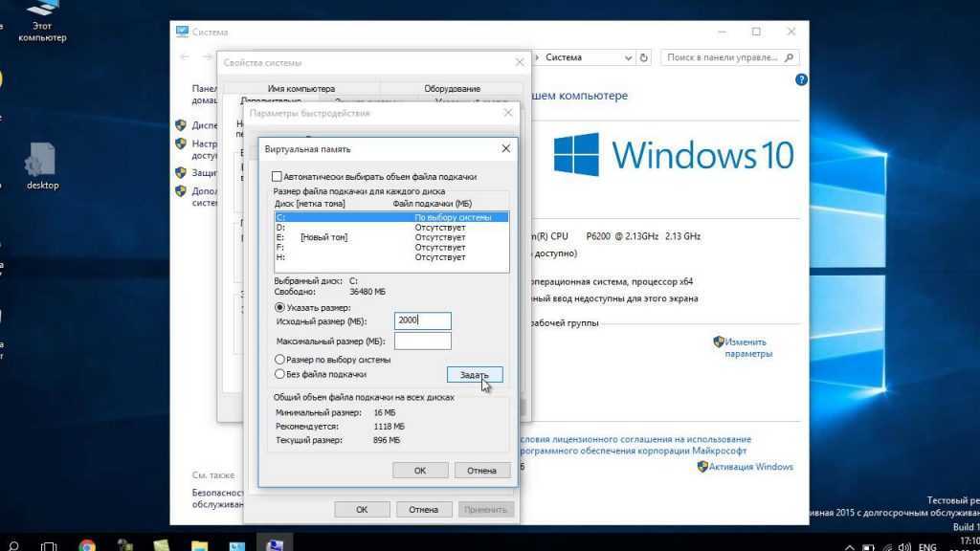Show hidden tray icons chevron

[x=850, y=547]
